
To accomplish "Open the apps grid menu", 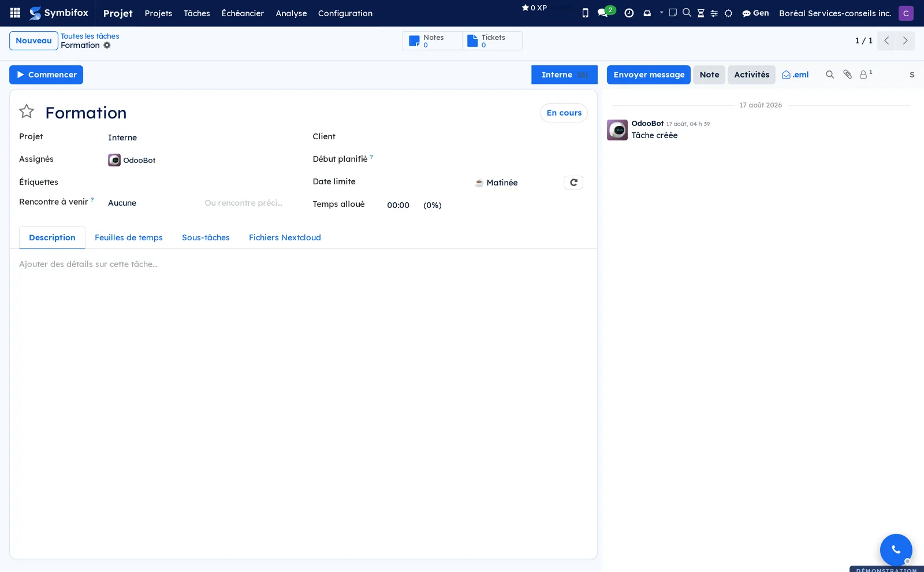I will point(16,13).
